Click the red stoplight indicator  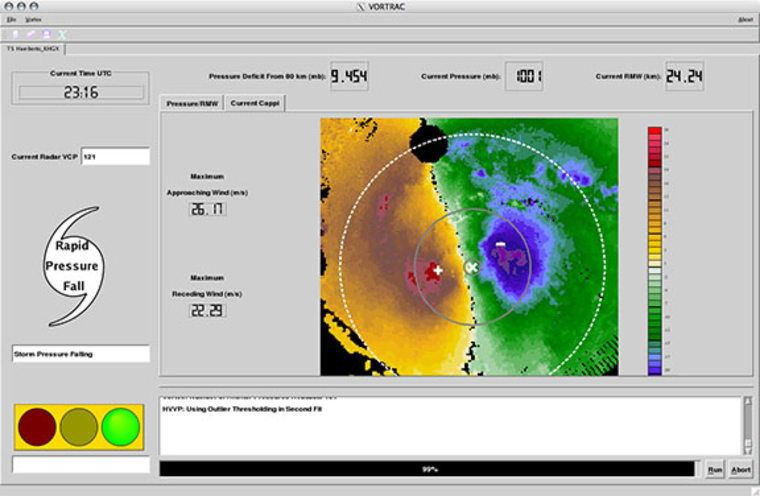point(37,427)
